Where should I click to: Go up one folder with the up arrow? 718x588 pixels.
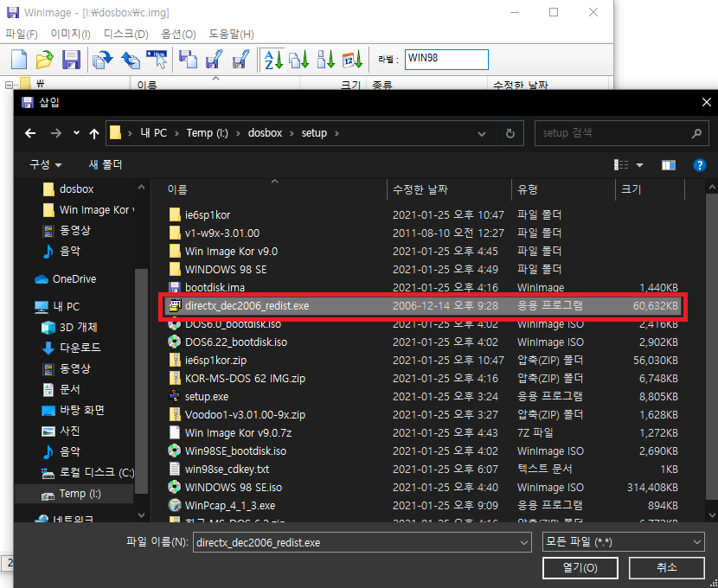click(94, 133)
